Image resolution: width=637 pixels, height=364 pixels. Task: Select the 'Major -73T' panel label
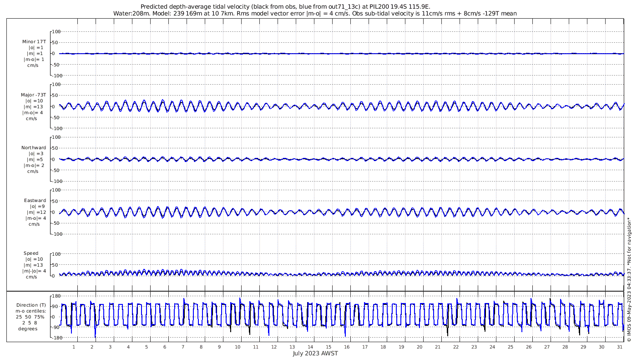coord(34,95)
